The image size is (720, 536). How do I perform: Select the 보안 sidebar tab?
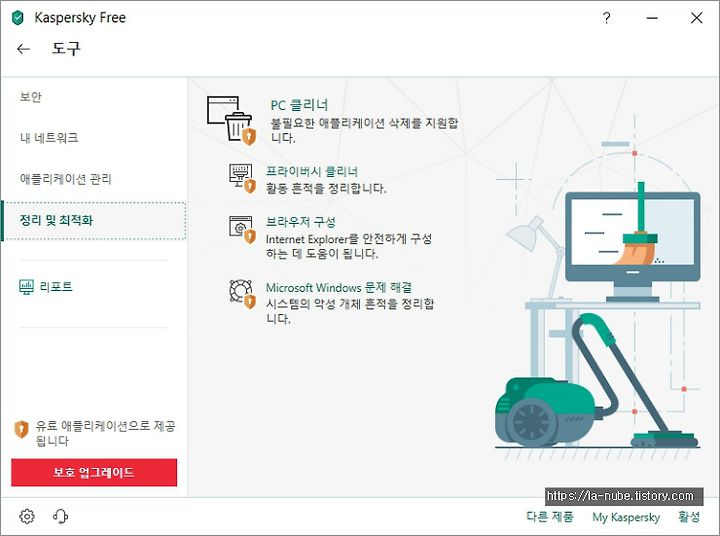[x=30, y=96]
